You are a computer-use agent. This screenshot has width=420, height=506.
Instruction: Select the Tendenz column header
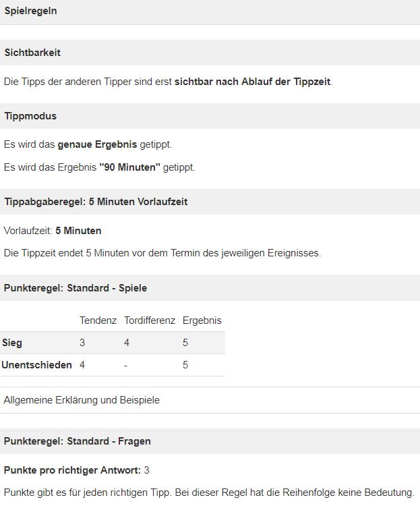pyautogui.click(x=98, y=320)
